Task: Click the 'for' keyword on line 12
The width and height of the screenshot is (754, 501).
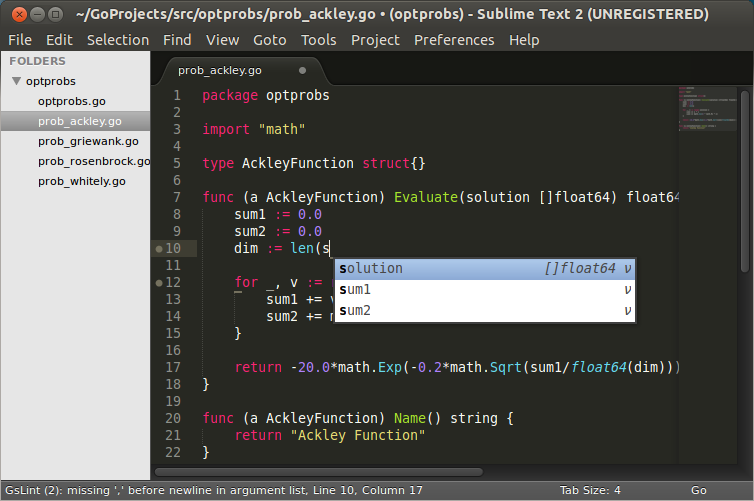Action: 246,282
